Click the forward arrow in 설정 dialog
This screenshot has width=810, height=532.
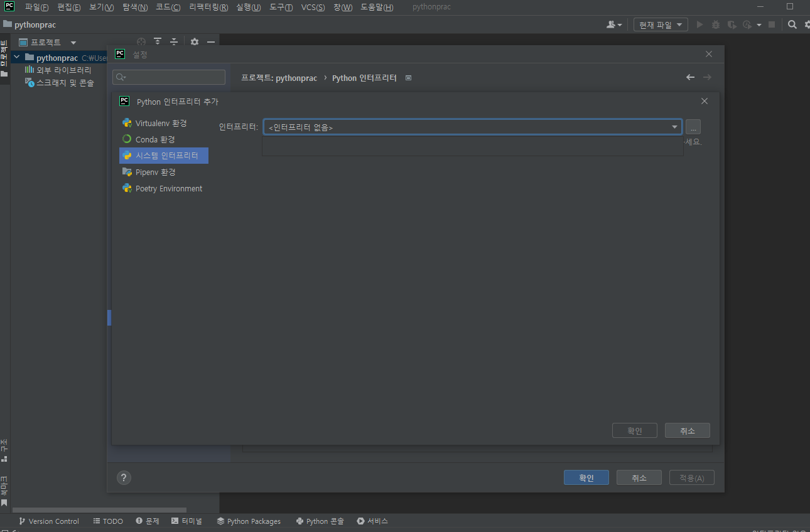pyautogui.click(x=707, y=77)
